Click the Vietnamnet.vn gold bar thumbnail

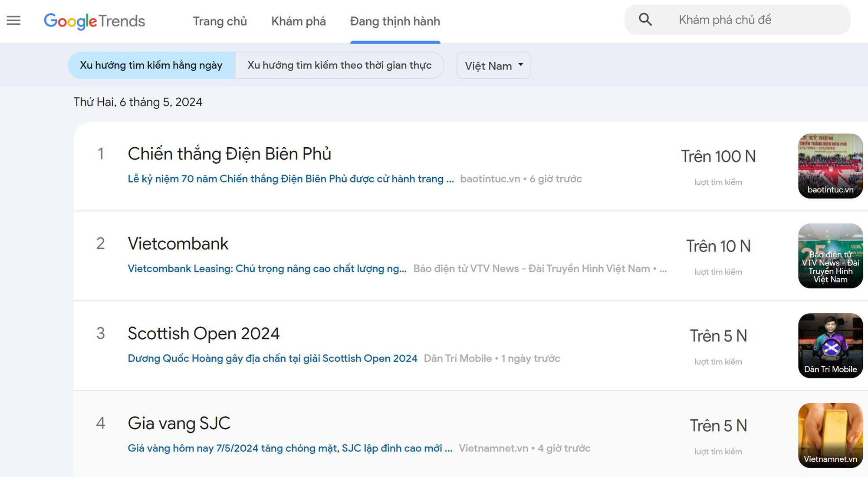pyautogui.click(x=830, y=435)
